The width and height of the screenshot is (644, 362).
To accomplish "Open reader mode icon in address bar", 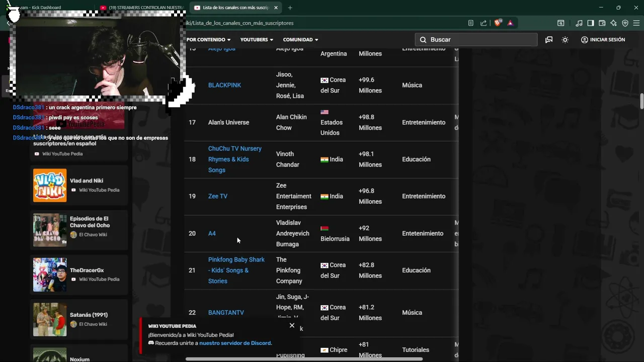I will pos(471,23).
